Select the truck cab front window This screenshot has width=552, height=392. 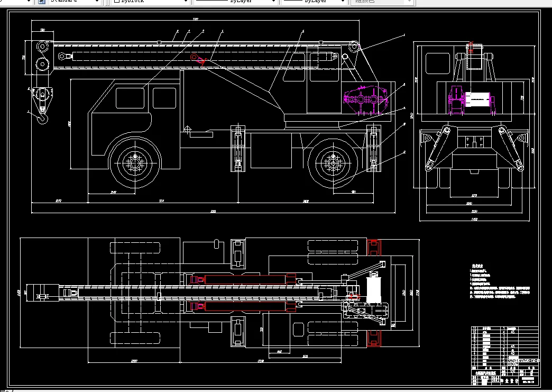[130, 98]
